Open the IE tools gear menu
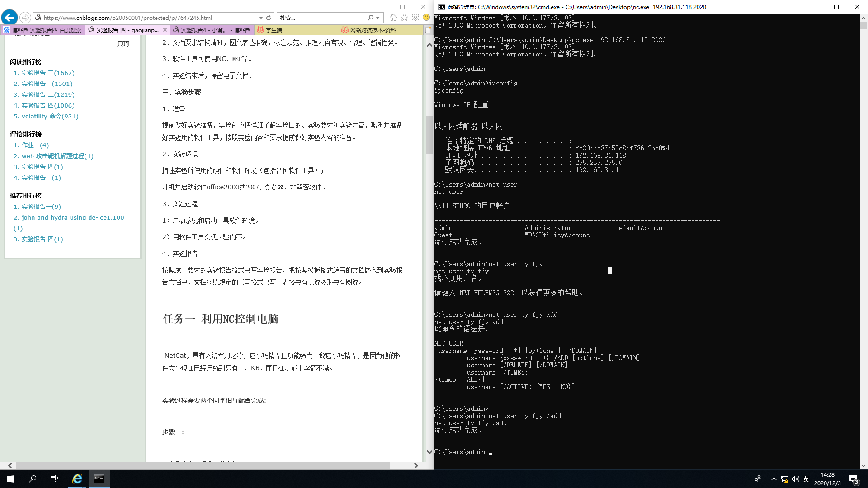 (x=415, y=18)
